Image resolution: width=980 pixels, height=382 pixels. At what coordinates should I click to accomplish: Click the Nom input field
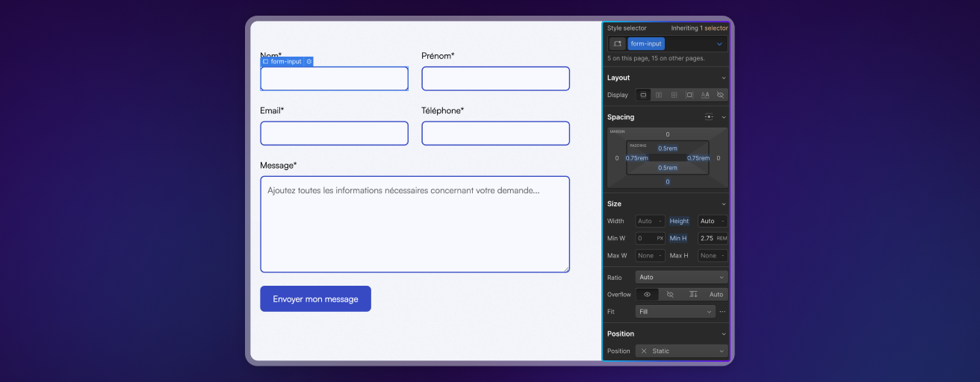(334, 78)
